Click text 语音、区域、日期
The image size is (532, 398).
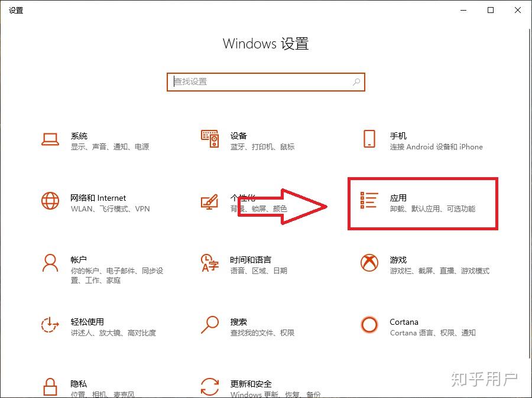(x=258, y=271)
